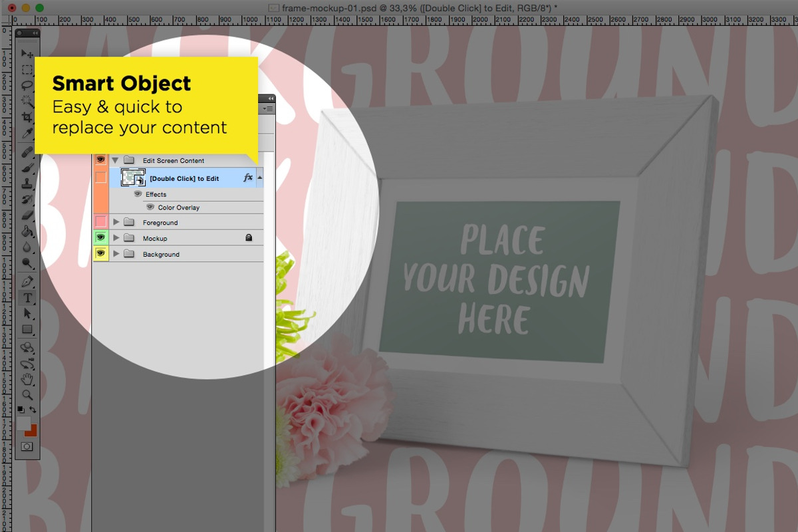798x532 pixels.
Task: Toggle the Effects visibility eye
Action: coord(138,194)
